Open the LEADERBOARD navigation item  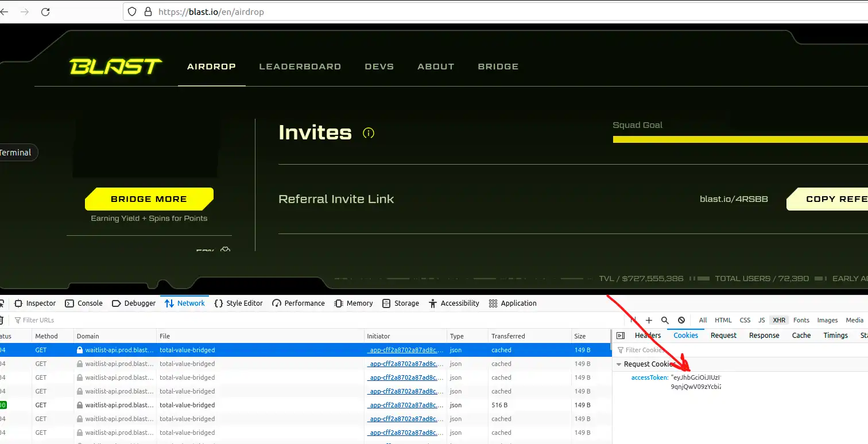tap(300, 67)
